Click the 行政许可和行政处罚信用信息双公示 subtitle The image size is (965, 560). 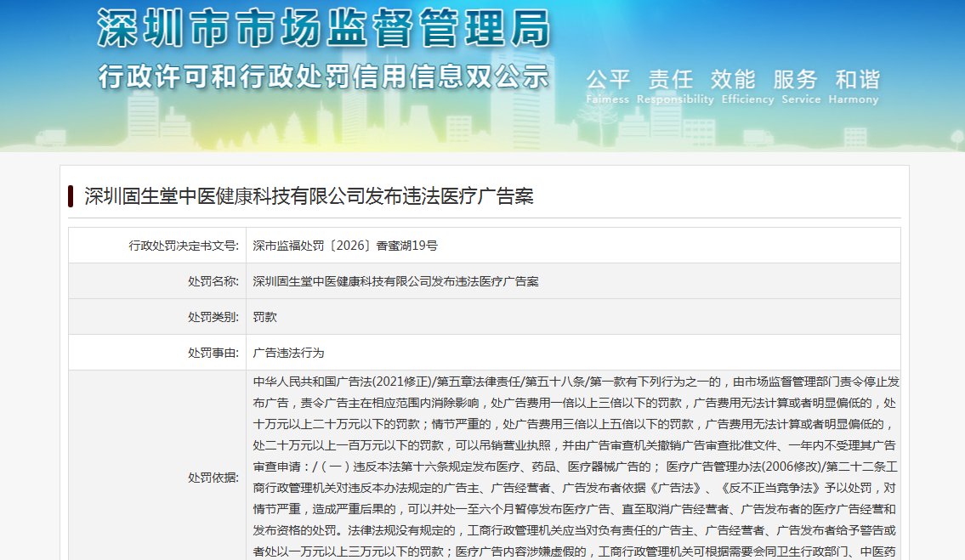(x=323, y=77)
